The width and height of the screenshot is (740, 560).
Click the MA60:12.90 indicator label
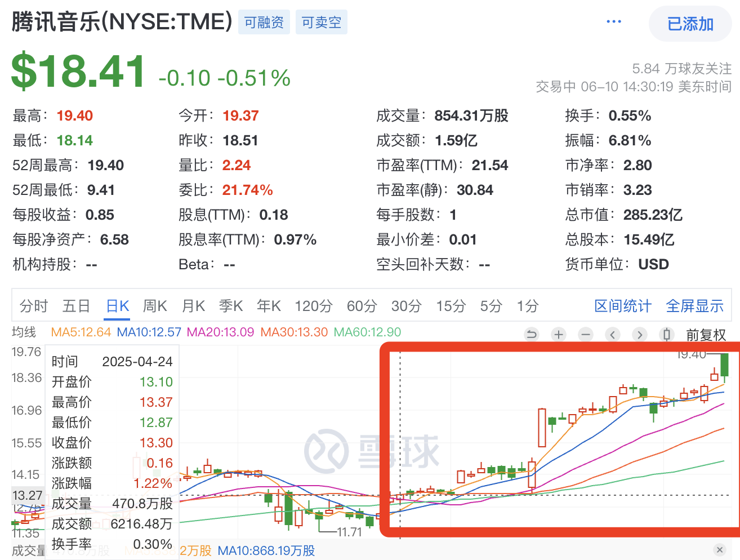click(367, 332)
